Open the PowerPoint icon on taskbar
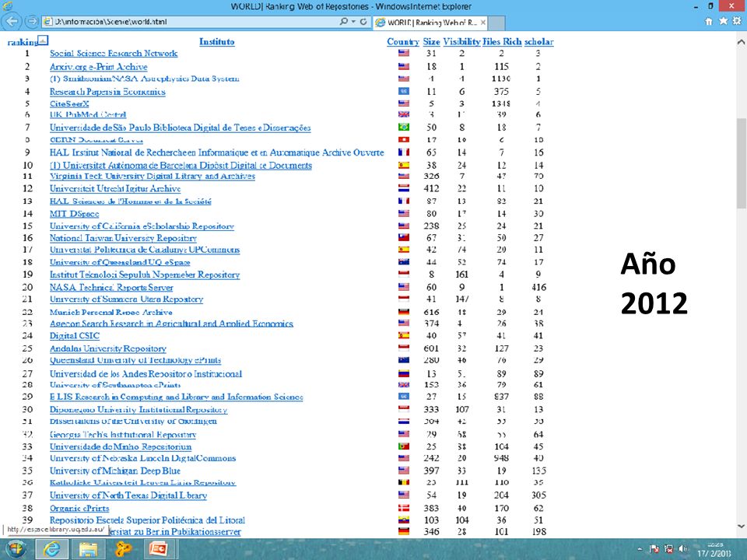This screenshot has width=747, height=560. [x=158, y=549]
